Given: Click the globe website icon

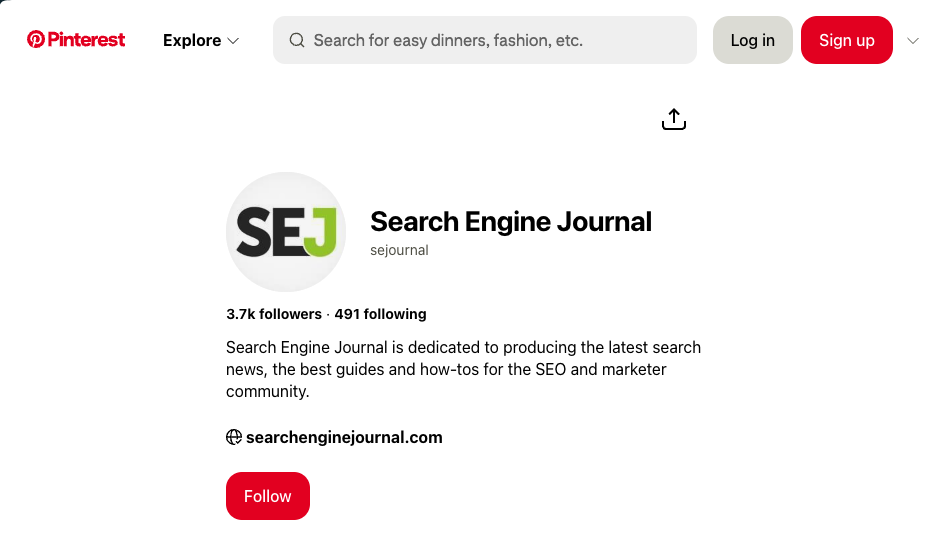Looking at the screenshot, I should tap(234, 437).
